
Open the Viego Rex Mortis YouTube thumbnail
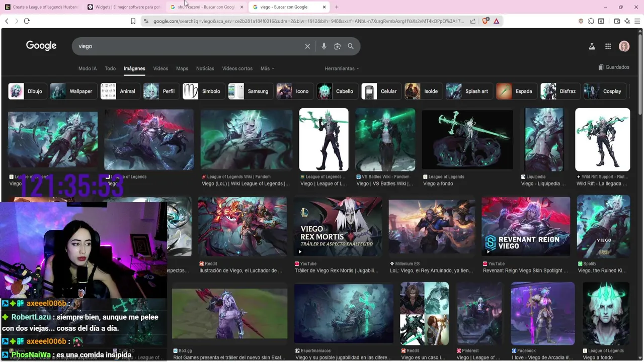click(x=338, y=226)
